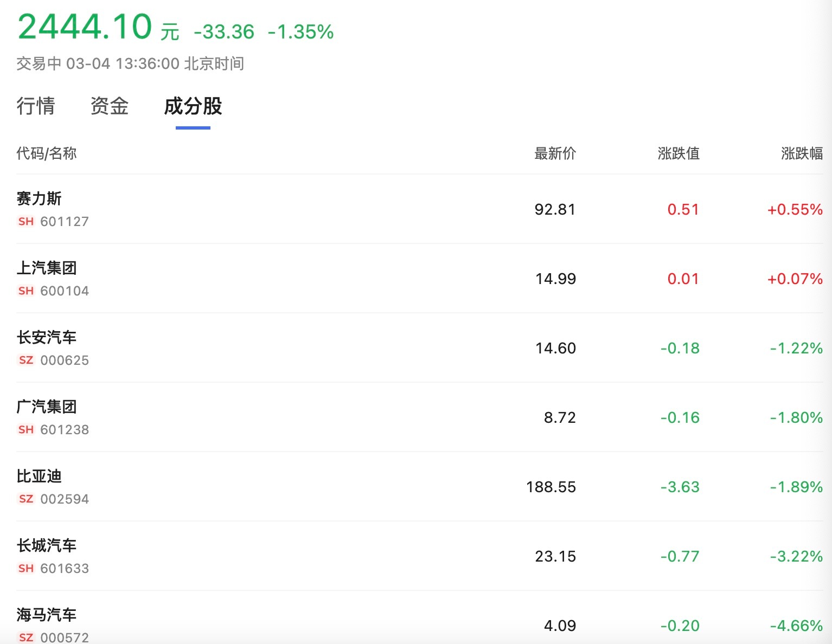Viewport: 832px width, 644px height.
Task: Open the 海马汽车 stock name
Action: [x=47, y=615]
